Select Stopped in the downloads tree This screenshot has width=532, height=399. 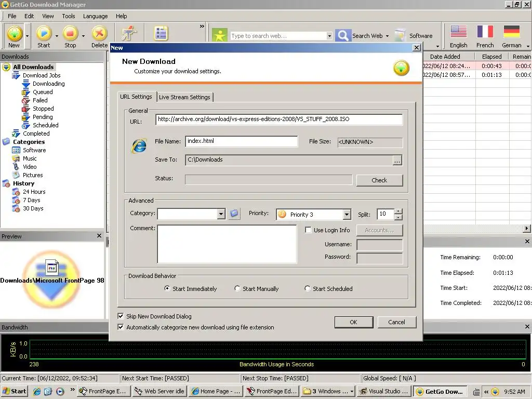coord(43,109)
